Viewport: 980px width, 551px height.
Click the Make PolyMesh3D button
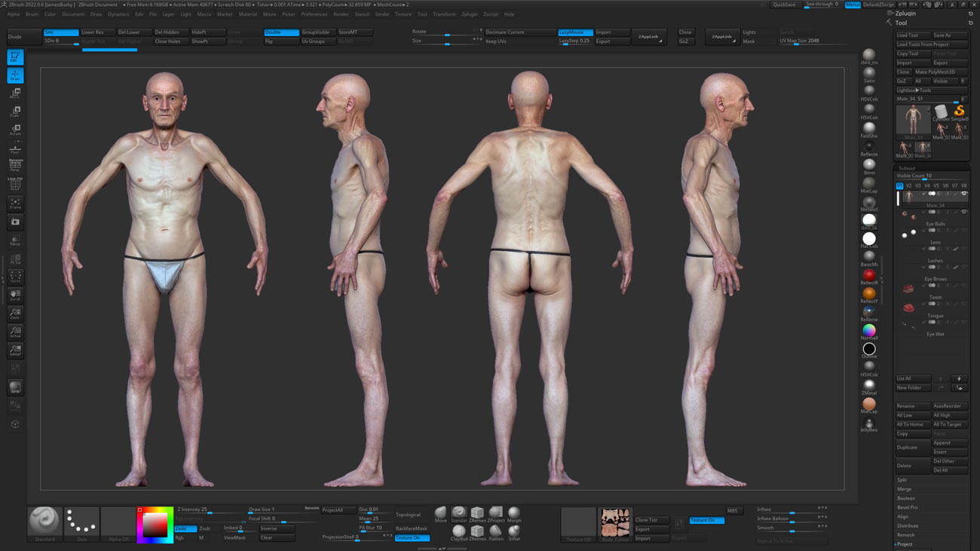pyautogui.click(x=939, y=71)
